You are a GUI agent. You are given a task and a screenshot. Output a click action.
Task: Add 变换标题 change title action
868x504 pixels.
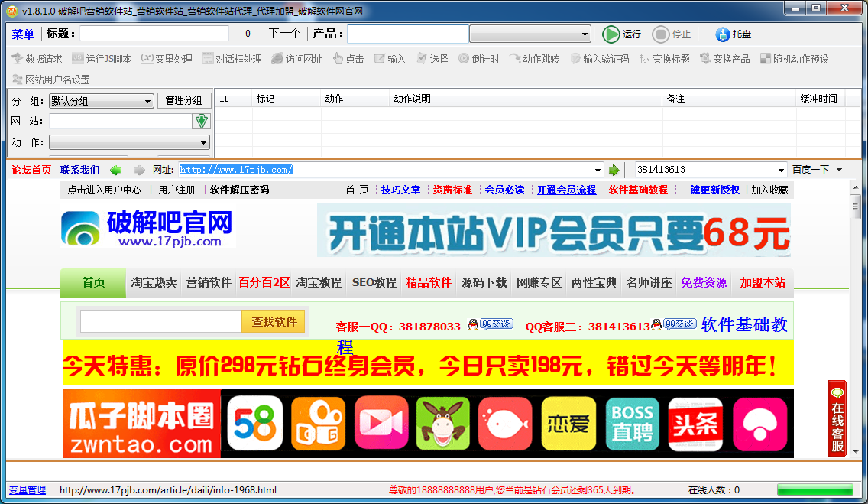(664, 59)
